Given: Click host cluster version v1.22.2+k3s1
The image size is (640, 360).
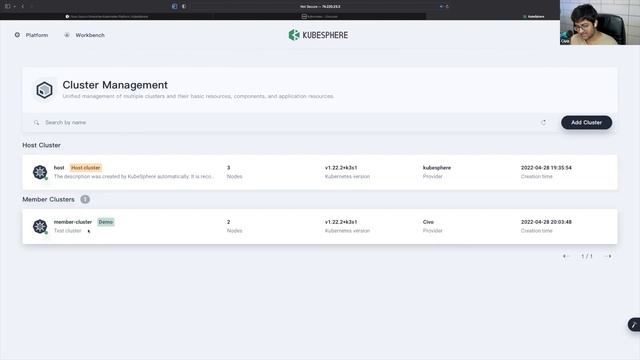Looking at the screenshot, I should (341, 168).
